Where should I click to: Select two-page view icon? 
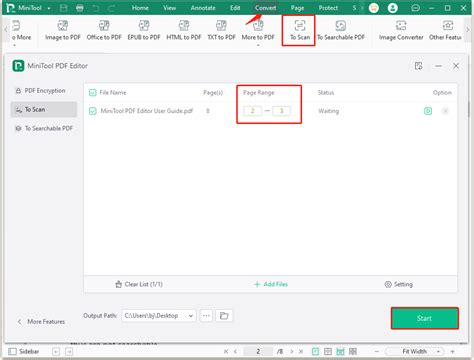328,351
